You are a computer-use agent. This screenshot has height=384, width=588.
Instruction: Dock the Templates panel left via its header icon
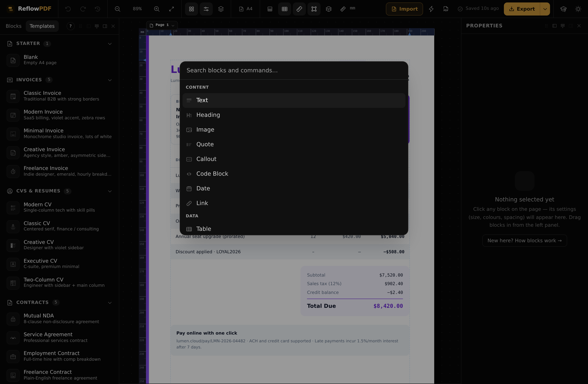pyautogui.click(x=88, y=26)
